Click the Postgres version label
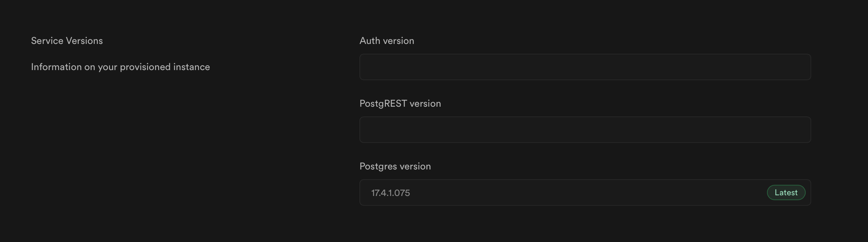 pos(395,166)
